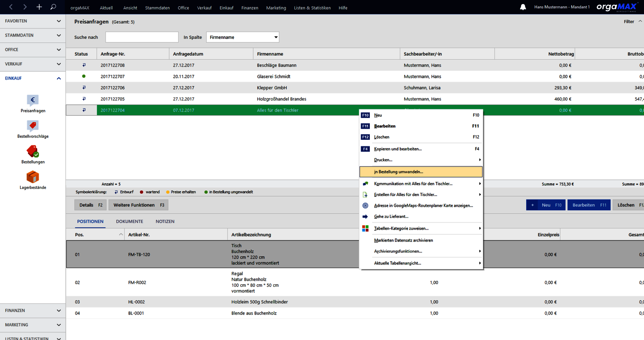Select position FM-R002 Regal row

(x=355, y=282)
